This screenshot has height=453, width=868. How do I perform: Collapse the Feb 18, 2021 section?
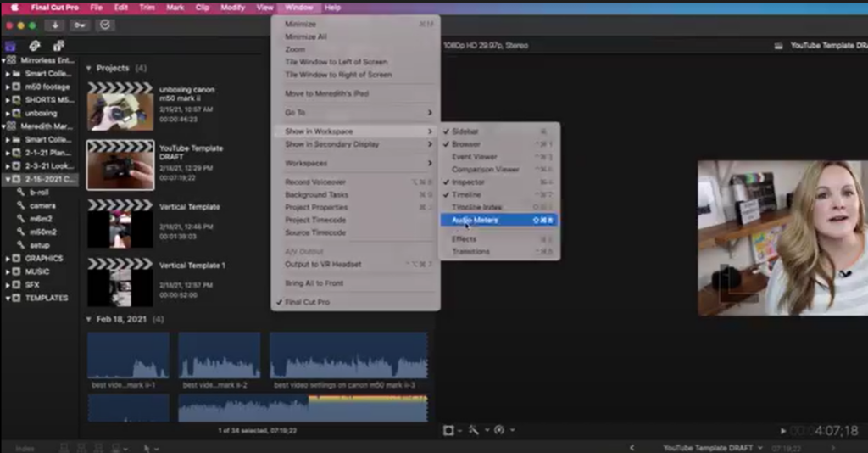[x=88, y=320]
